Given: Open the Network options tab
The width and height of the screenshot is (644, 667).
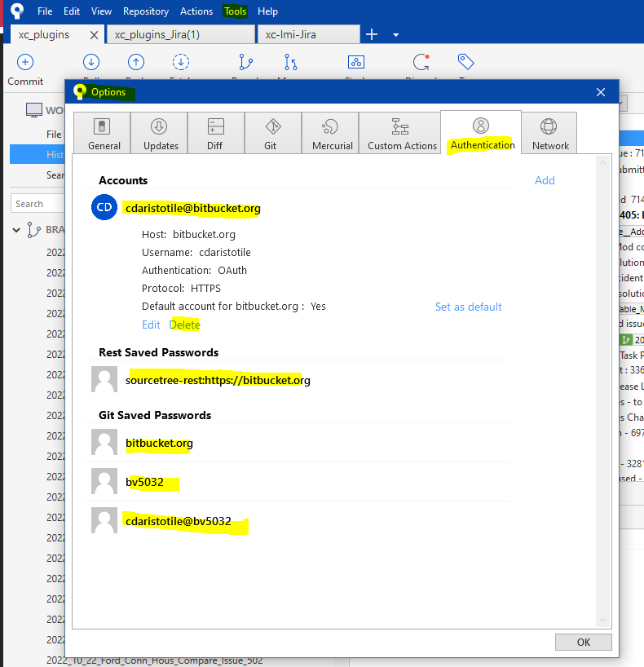Looking at the screenshot, I should tap(549, 133).
